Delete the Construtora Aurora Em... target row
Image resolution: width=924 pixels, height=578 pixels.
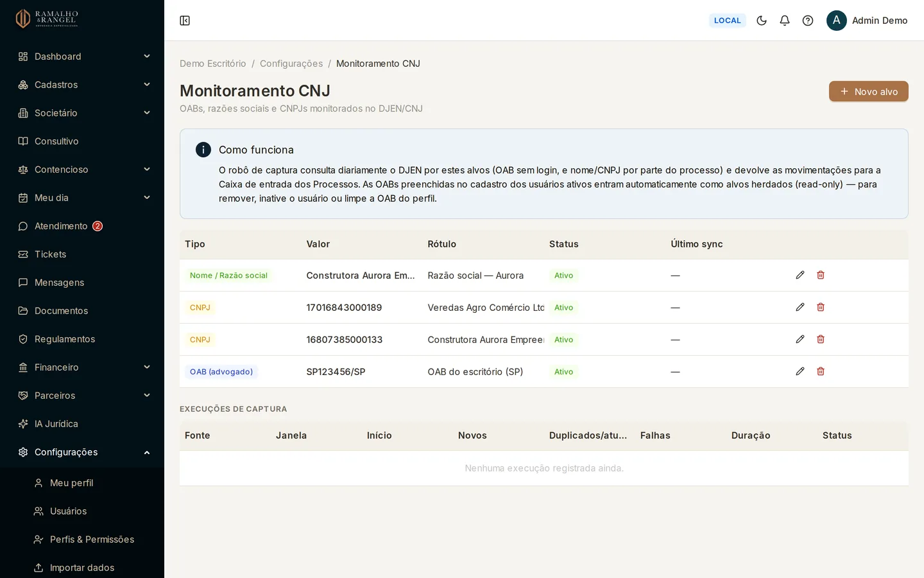coord(821,275)
